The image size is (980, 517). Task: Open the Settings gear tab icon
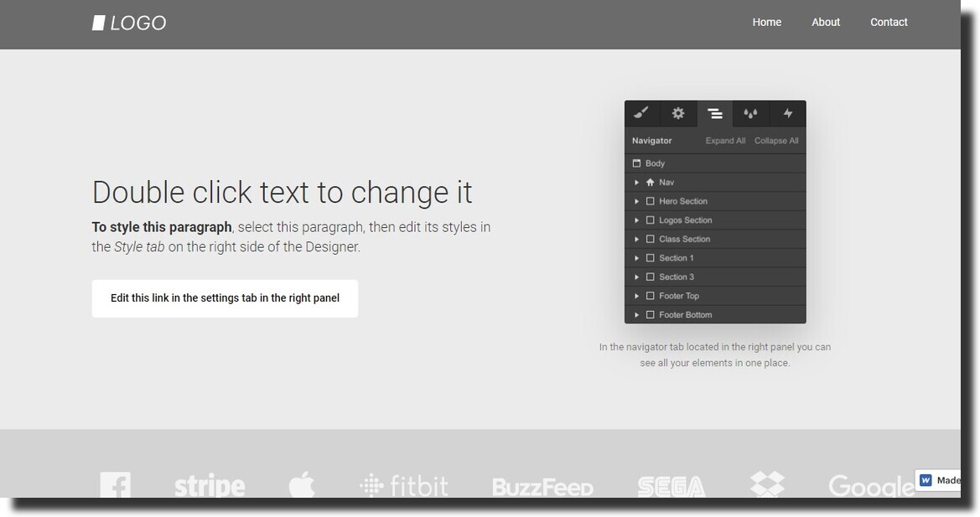[x=678, y=113]
